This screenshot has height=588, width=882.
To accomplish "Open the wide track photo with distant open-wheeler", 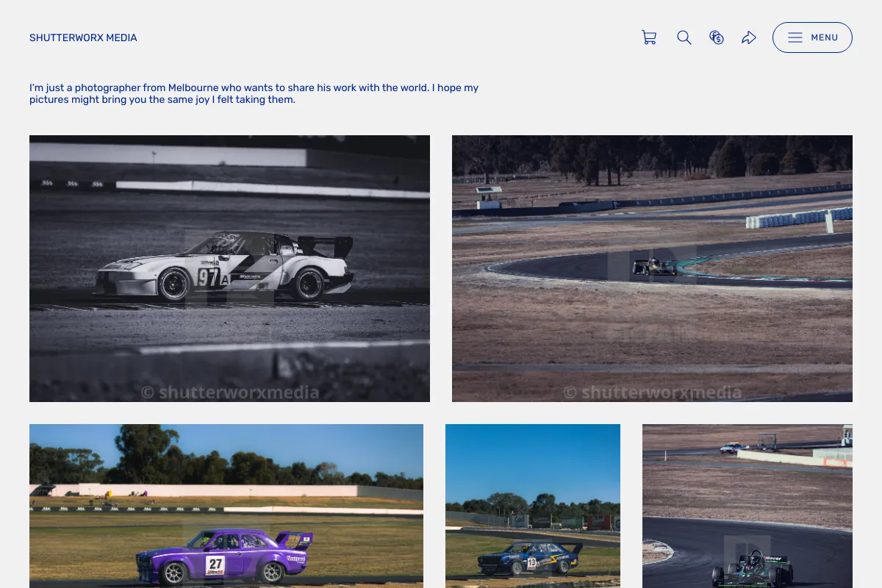I will point(652,268).
